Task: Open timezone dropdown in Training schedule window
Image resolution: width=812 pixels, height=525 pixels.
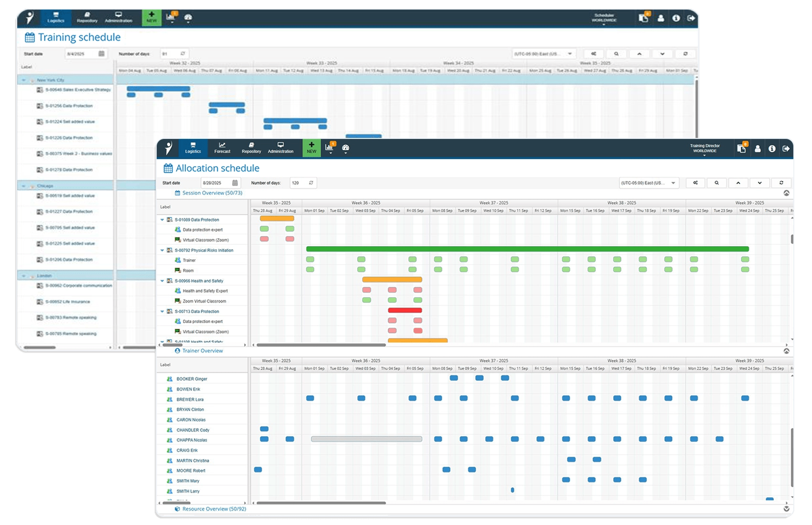Action: tap(544, 54)
